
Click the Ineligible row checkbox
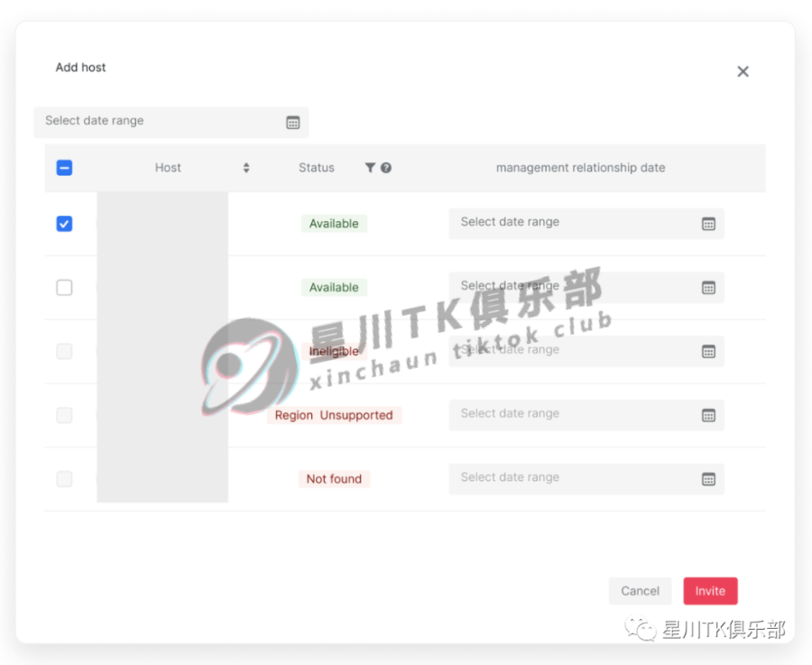click(64, 351)
